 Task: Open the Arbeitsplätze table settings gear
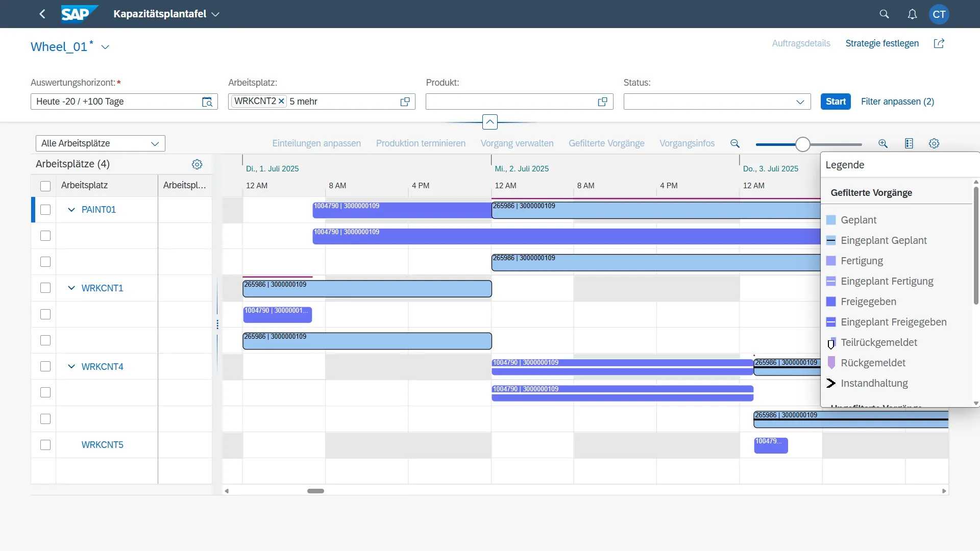pyautogui.click(x=197, y=164)
